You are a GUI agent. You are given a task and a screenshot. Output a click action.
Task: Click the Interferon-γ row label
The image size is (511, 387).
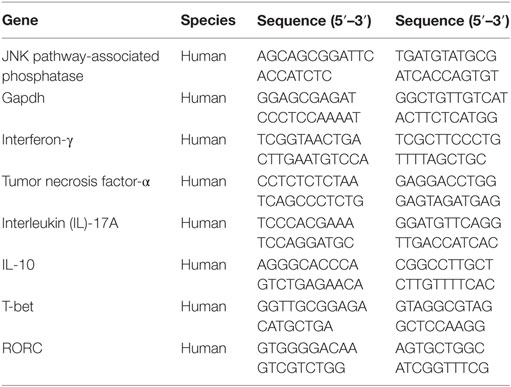click(x=37, y=140)
